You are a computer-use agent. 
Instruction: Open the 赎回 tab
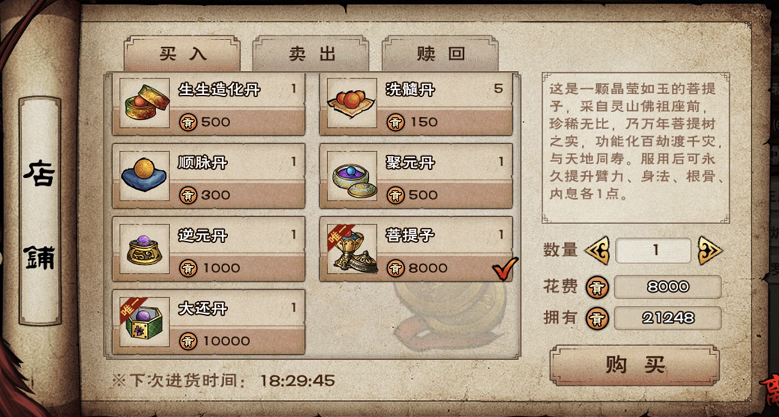click(x=440, y=54)
